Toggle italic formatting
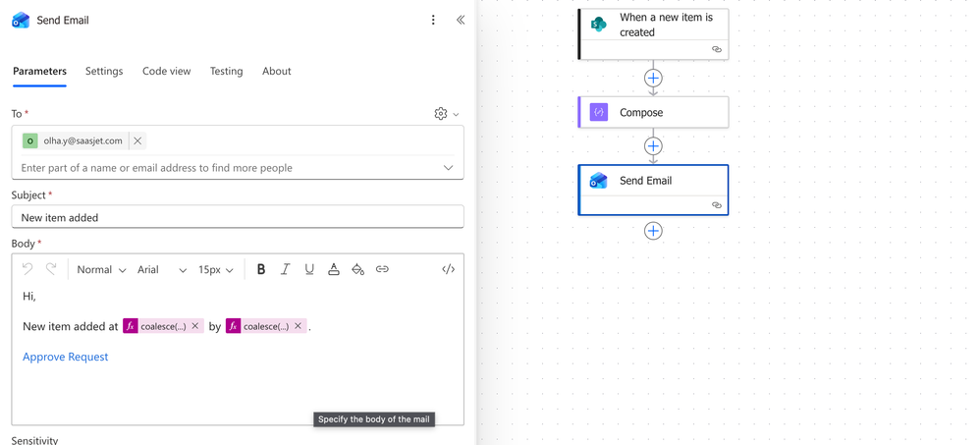 [285, 269]
